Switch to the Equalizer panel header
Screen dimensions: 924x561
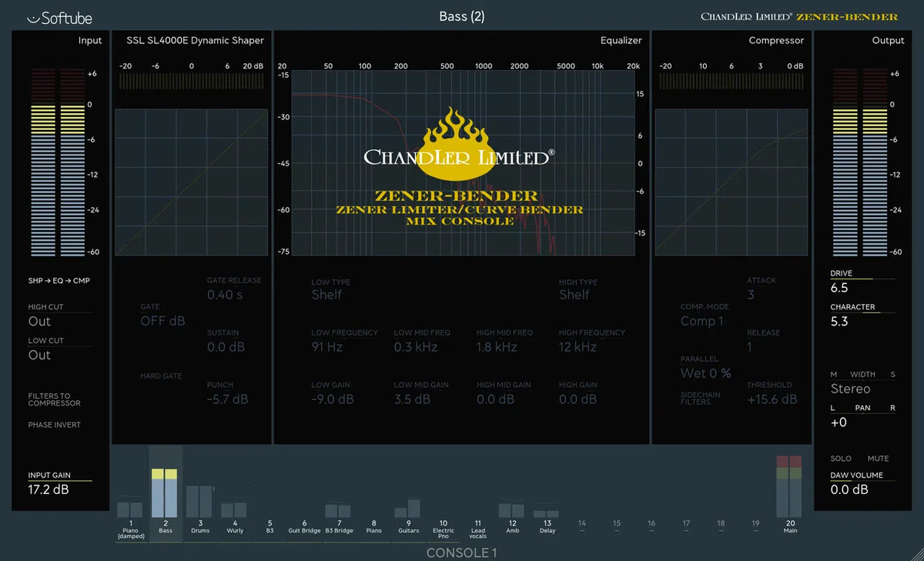point(621,40)
